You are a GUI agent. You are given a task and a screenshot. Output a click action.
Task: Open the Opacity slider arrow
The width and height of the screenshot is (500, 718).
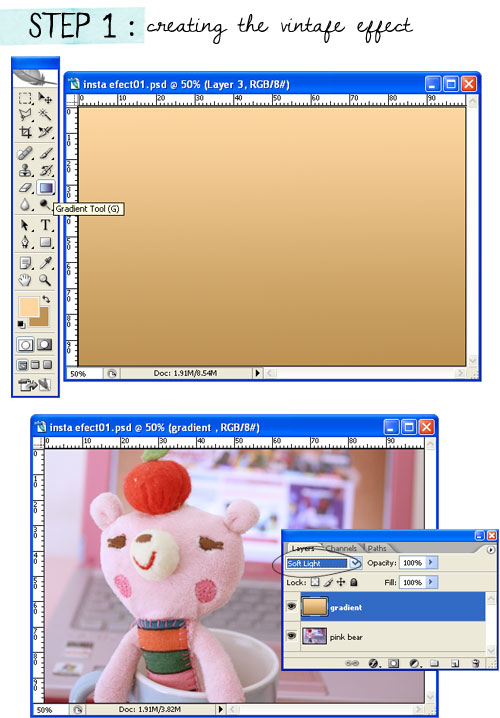[x=431, y=562]
